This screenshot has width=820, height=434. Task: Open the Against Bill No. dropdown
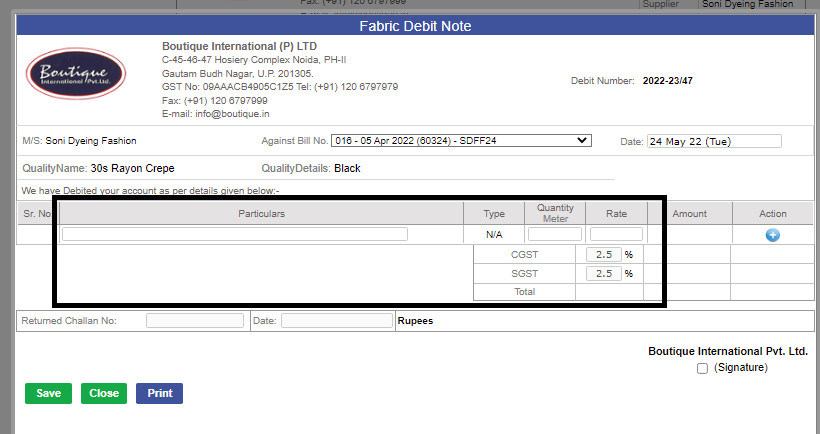click(461, 141)
